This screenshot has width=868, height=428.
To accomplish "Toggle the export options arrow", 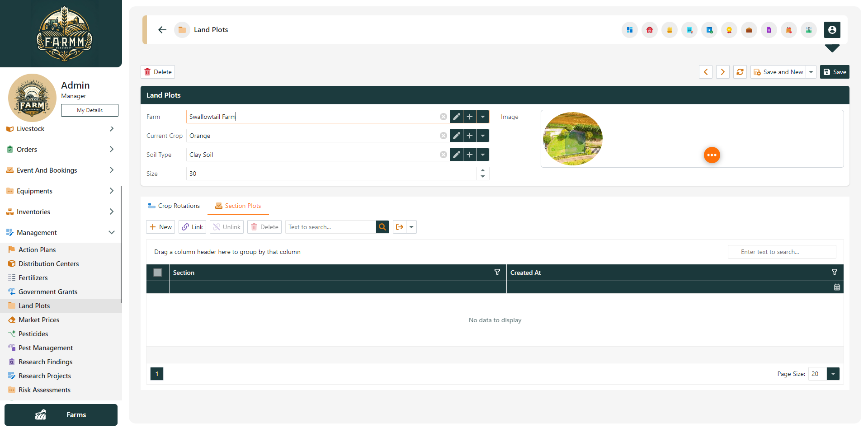I will (411, 226).
